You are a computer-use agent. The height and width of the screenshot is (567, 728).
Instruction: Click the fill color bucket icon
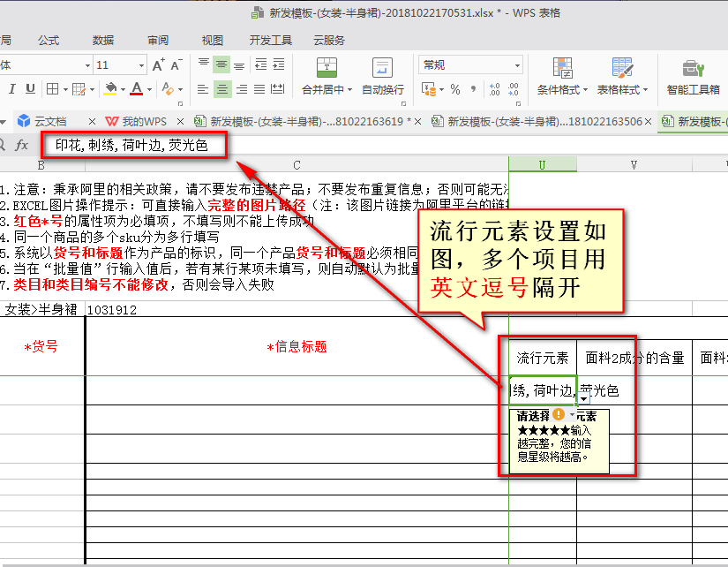coord(110,89)
